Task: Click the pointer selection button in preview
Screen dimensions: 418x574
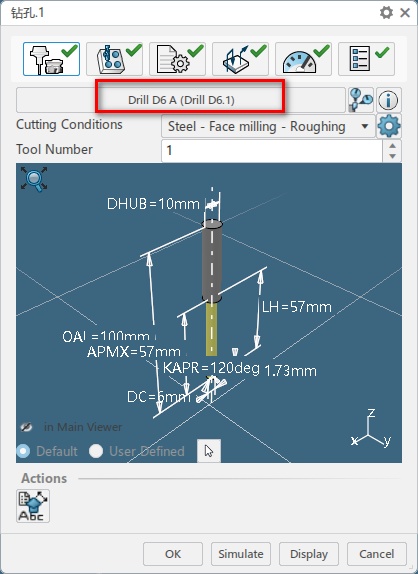Action: tap(209, 451)
